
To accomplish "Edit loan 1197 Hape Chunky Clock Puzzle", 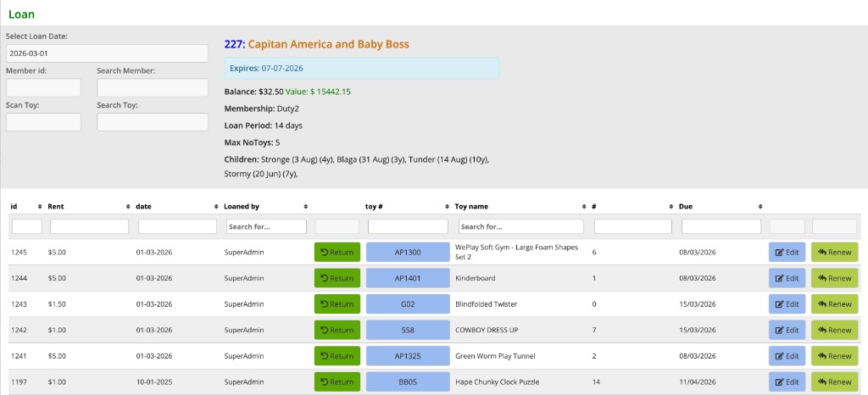I will pos(787,381).
